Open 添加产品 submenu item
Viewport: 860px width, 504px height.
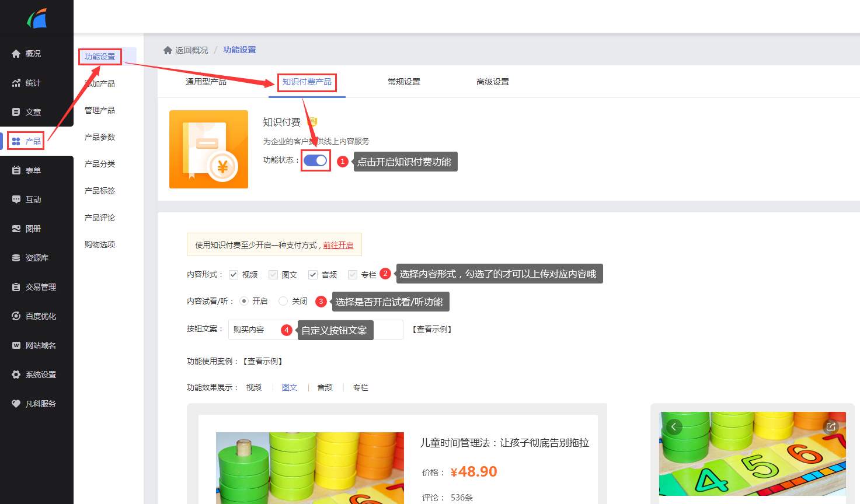(100, 83)
